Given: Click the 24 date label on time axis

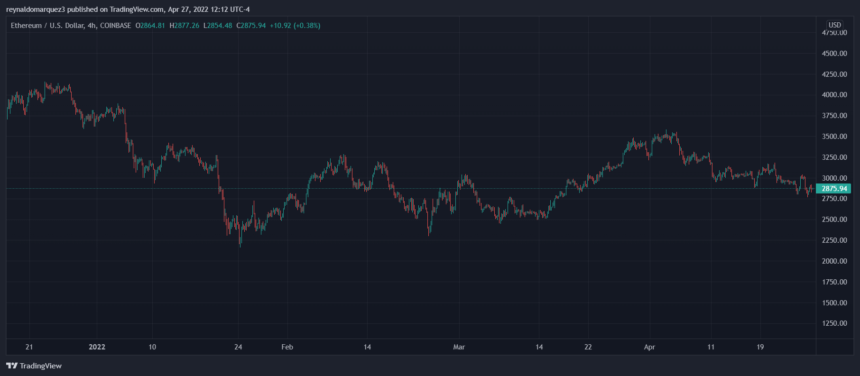Looking at the screenshot, I should tap(238, 347).
